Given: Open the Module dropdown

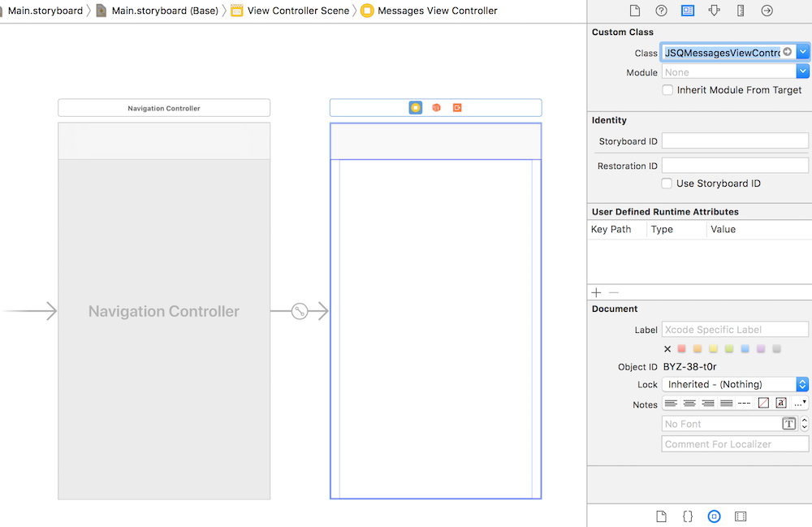Looking at the screenshot, I should click(803, 71).
